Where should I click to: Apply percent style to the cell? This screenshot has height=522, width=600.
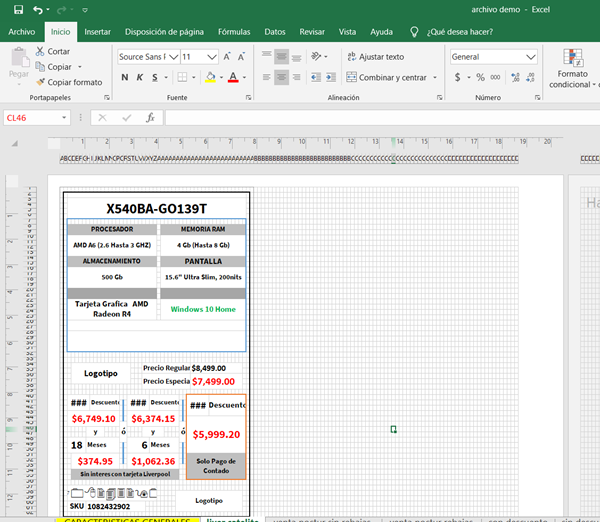coord(481,77)
